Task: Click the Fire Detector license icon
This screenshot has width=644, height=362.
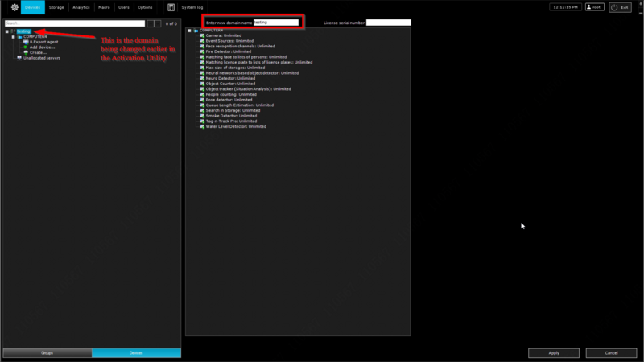Action: tap(202, 52)
